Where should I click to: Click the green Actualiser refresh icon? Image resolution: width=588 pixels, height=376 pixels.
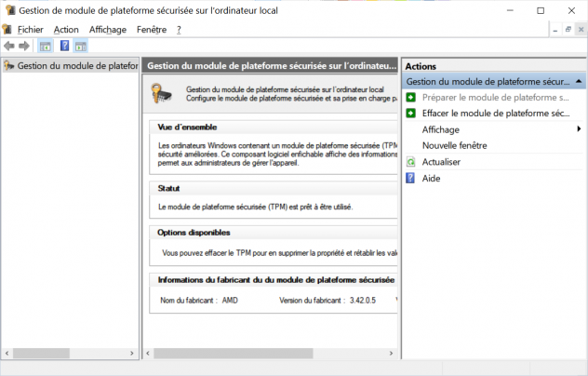pos(411,162)
